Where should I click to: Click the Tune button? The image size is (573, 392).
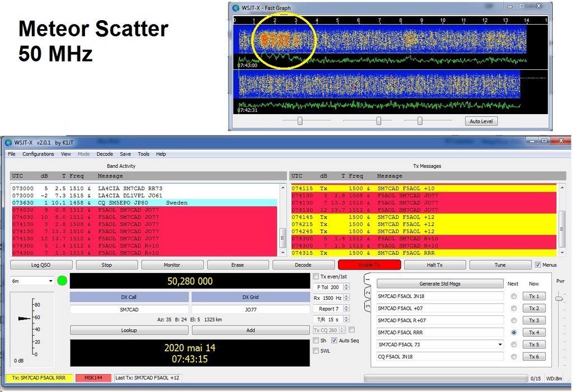(x=500, y=265)
